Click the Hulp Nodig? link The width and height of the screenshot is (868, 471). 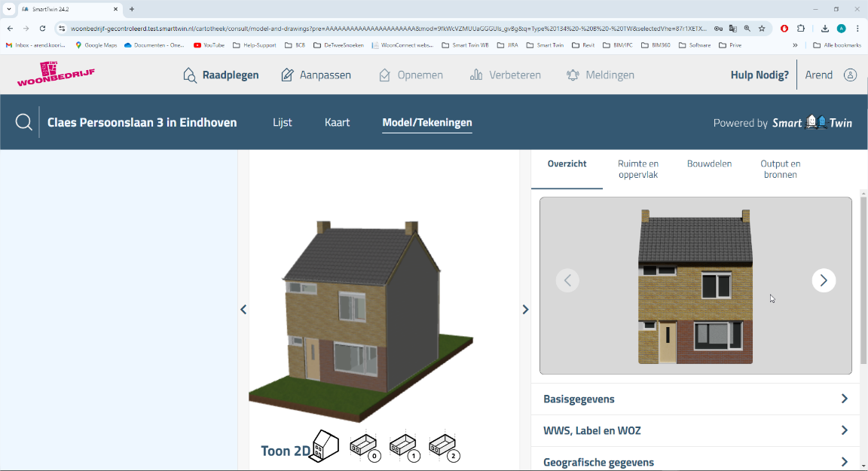coord(759,75)
